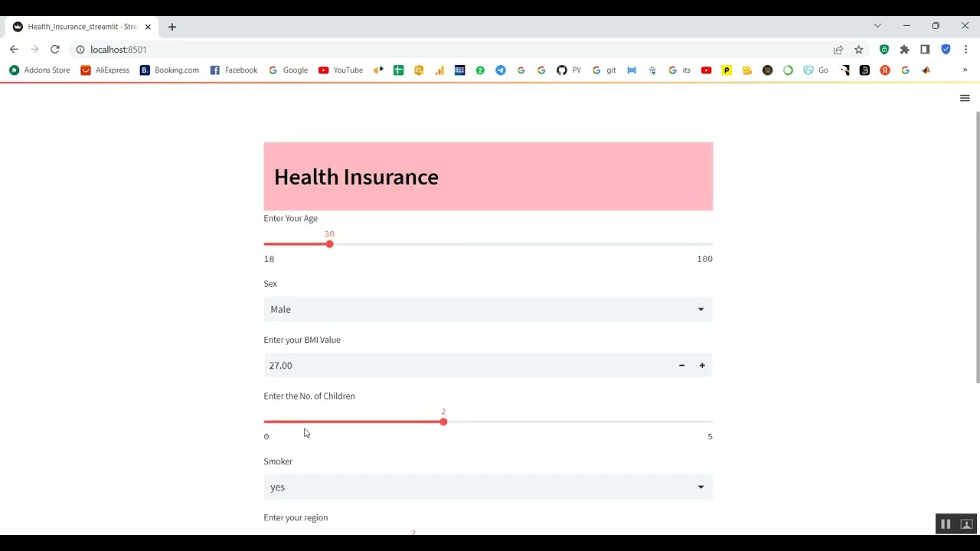Viewport: 980px width, 551px height.
Task: Open the Smoker dropdown showing yes
Action: click(488, 487)
